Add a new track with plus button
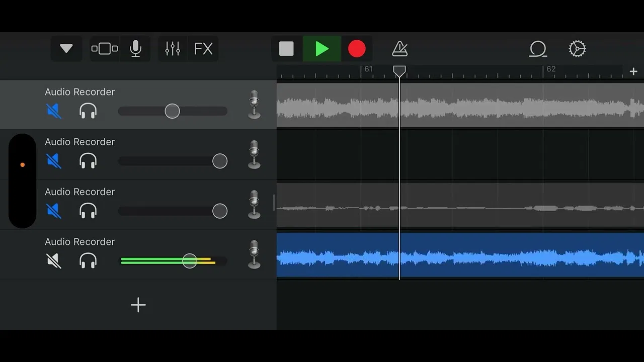 click(x=138, y=305)
